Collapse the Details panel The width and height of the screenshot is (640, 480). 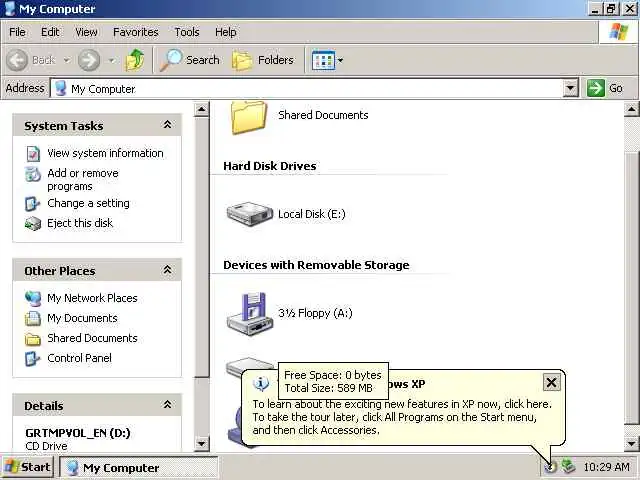pos(167,404)
